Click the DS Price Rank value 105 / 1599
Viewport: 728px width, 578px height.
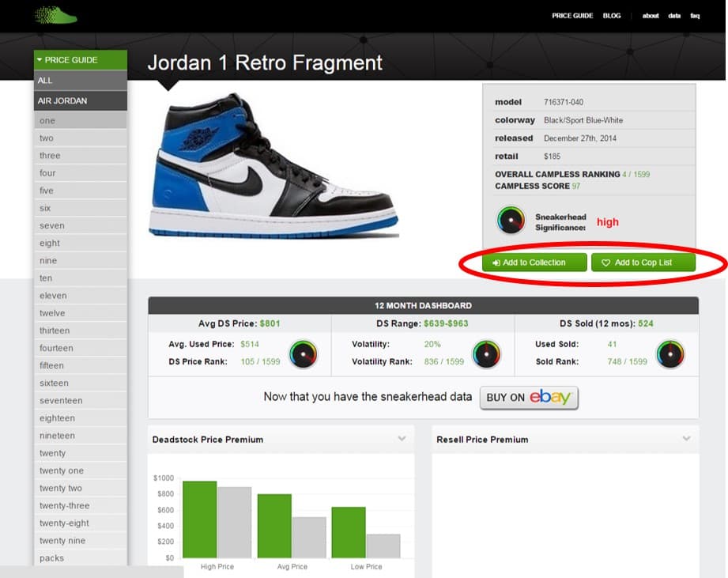point(261,361)
